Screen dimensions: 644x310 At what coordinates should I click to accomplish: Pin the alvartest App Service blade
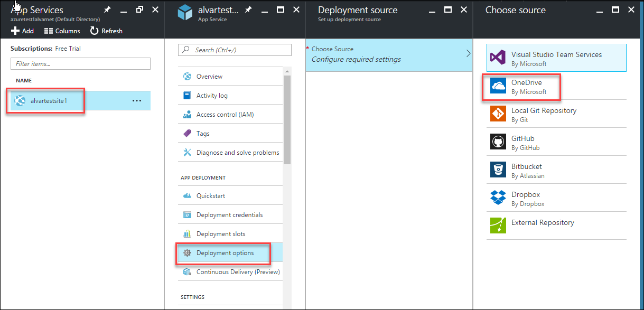248,10
